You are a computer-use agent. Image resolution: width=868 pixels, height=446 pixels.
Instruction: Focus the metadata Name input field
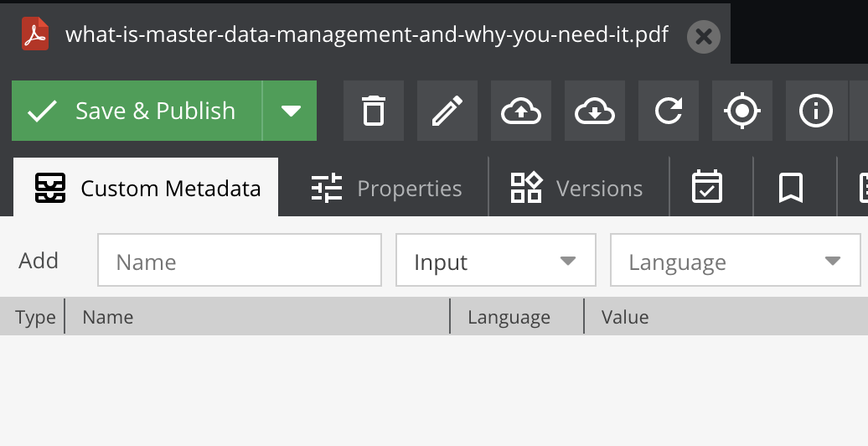(x=240, y=261)
